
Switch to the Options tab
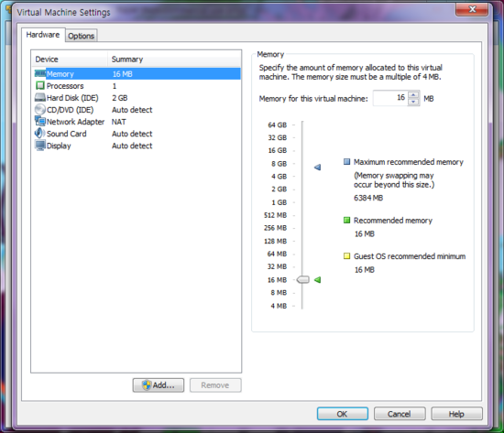pyautogui.click(x=81, y=36)
